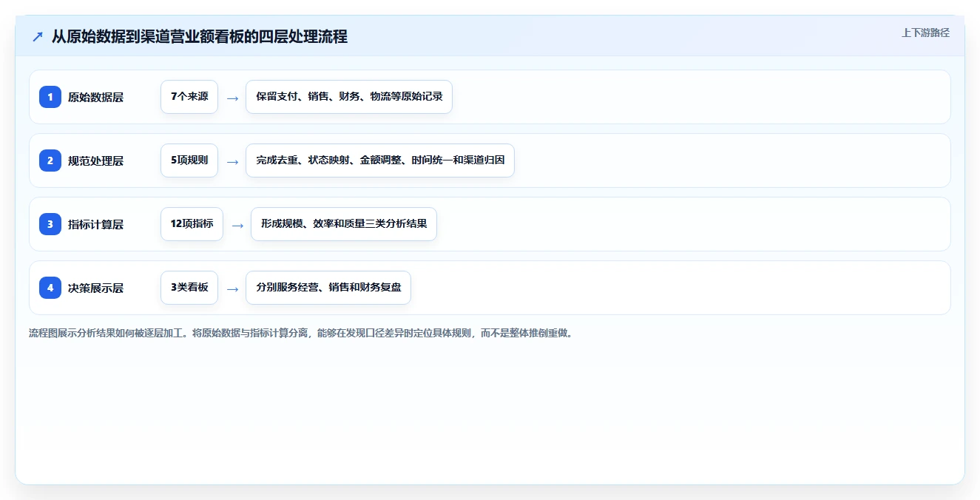Select the "指标计算层" layer label
980x500 pixels.
(95, 224)
